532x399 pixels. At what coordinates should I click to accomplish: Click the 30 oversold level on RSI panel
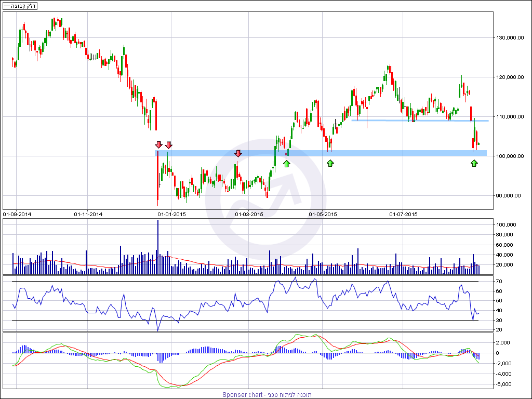(498, 320)
